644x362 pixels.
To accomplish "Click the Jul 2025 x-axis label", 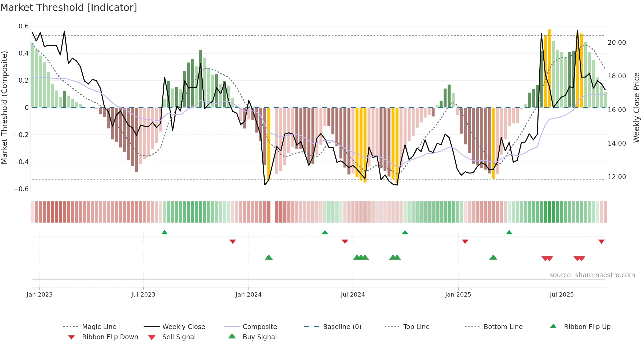I will point(562,294).
